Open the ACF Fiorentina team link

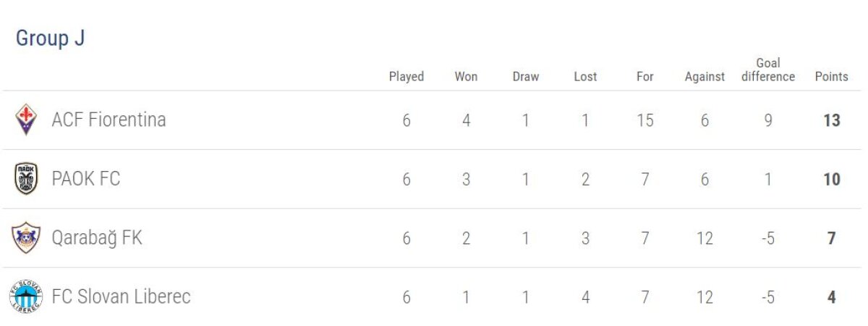click(109, 120)
